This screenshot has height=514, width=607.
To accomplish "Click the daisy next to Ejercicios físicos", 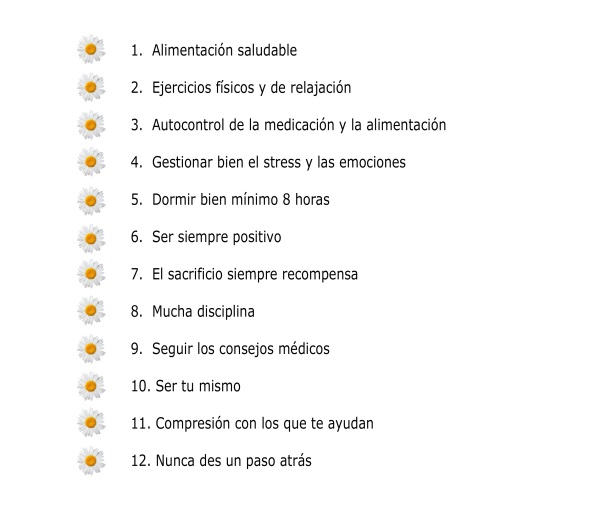I will [x=91, y=88].
